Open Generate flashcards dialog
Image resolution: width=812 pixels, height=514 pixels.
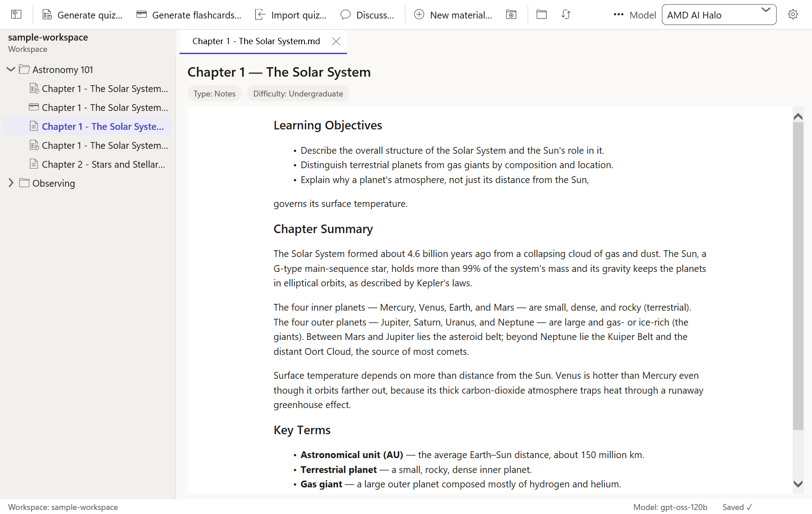189,15
